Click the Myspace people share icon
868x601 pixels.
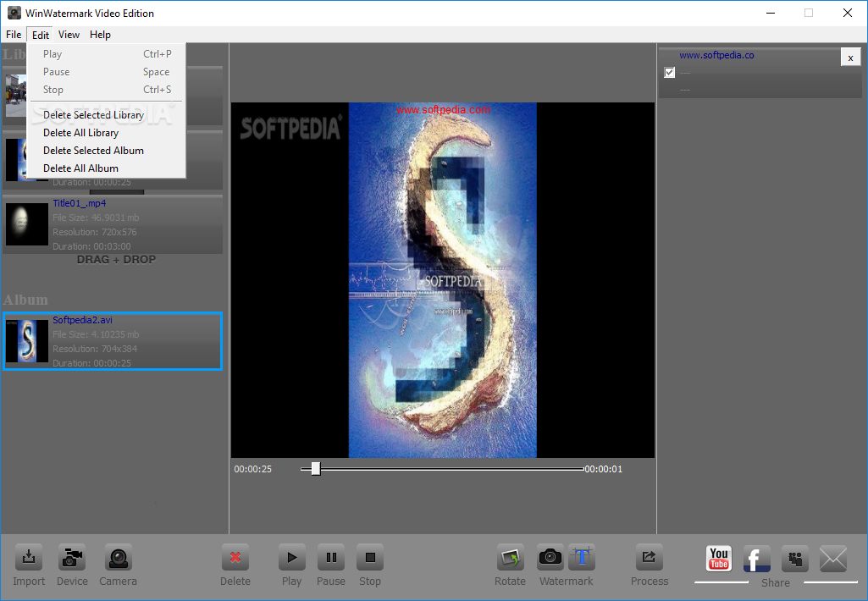[795, 559]
